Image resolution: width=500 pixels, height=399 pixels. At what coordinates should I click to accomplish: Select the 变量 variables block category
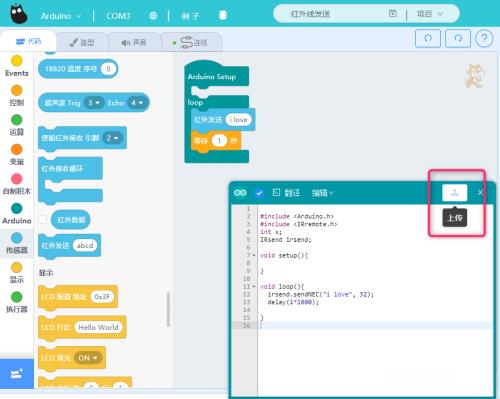[17, 155]
